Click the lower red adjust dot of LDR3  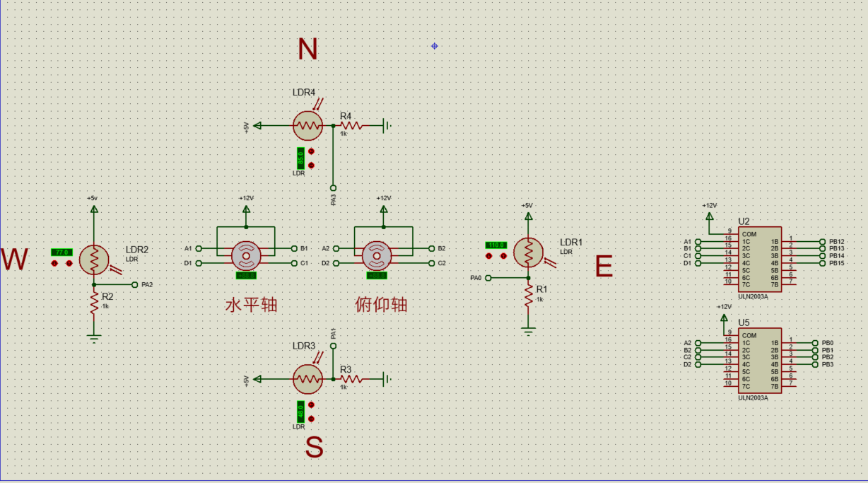click(x=312, y=419)
